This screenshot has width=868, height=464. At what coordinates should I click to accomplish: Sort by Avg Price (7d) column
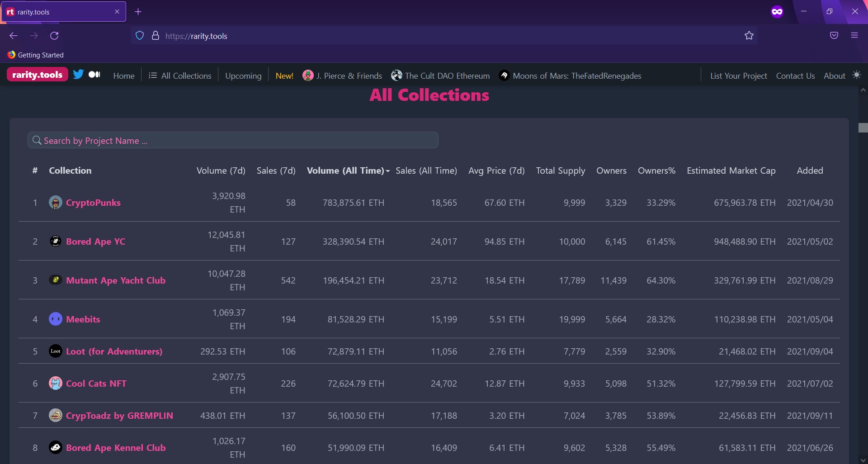[496, 170]
